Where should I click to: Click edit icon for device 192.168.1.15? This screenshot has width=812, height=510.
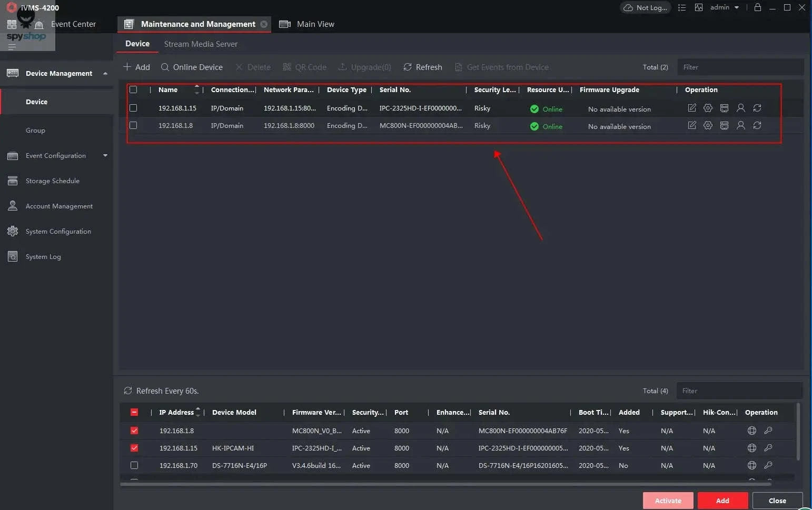click(x=691, y=108)
